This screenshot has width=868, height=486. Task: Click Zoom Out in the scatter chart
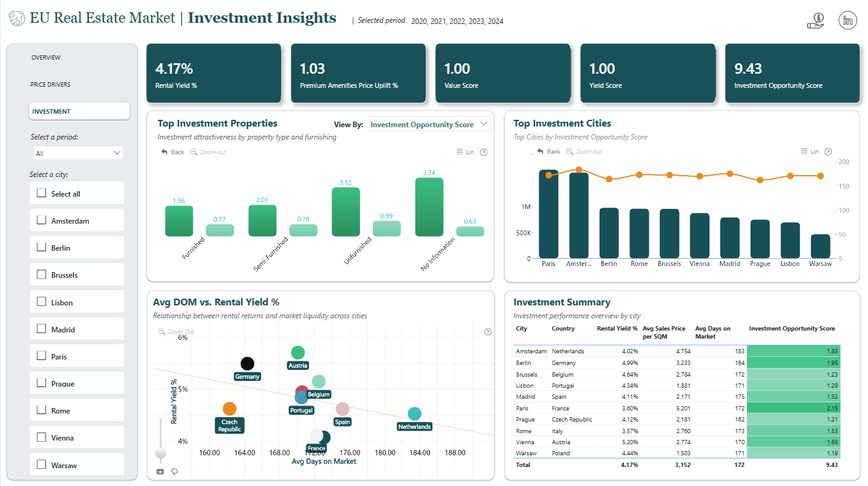click(x=176, y=332)
